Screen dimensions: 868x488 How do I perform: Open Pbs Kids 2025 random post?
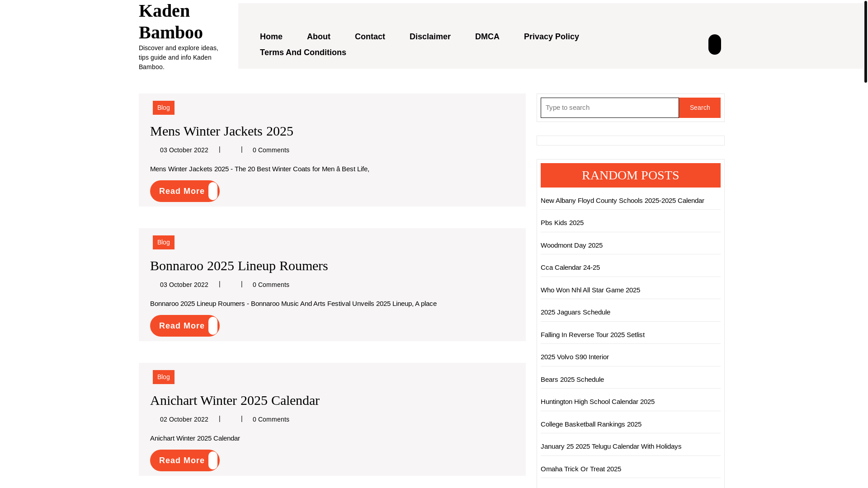(x=562, y=223)
